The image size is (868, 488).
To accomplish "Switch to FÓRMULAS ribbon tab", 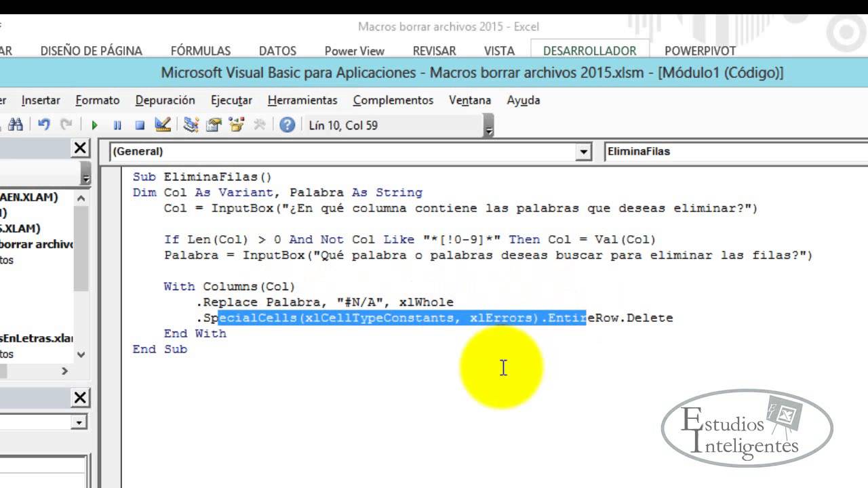I will tap(201, 51).
